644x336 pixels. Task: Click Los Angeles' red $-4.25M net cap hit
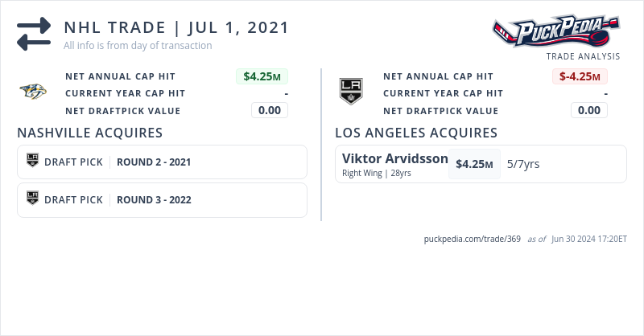(580, 76)
